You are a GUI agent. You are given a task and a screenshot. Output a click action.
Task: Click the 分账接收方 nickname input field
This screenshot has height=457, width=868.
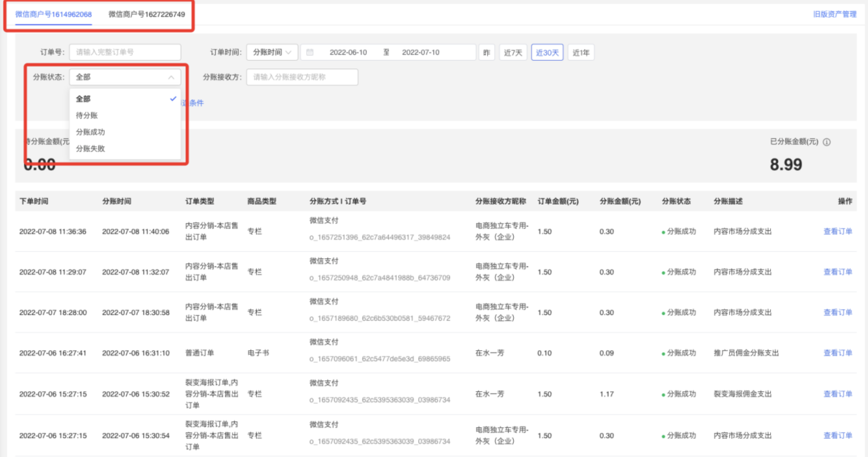(x=302, y=77)
